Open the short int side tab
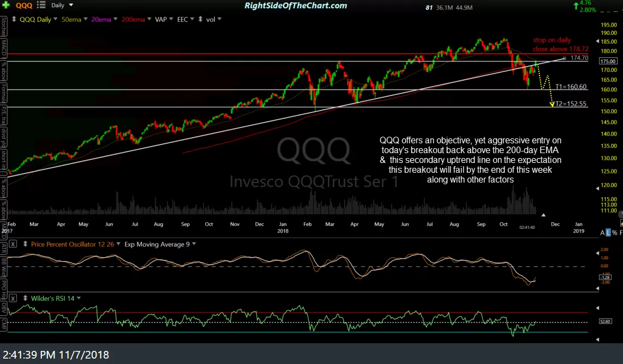The image size is (623, 364). click(x=4, y=160)
